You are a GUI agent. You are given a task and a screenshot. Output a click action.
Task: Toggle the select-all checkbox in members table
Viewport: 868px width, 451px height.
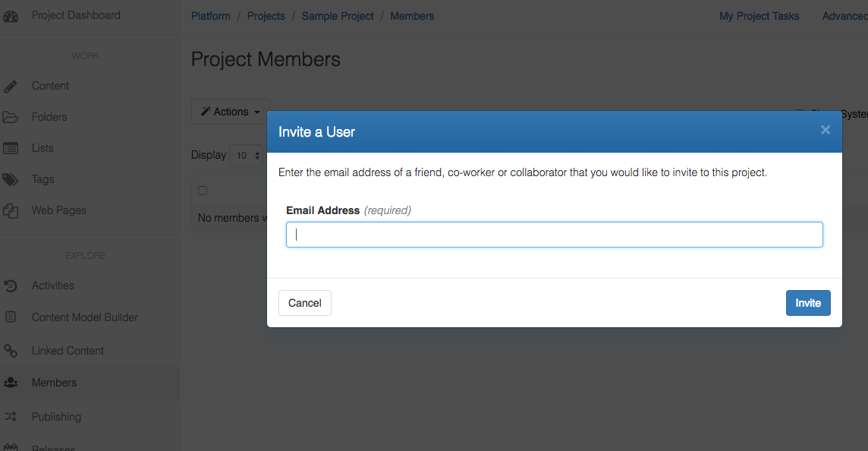[203, 191]
